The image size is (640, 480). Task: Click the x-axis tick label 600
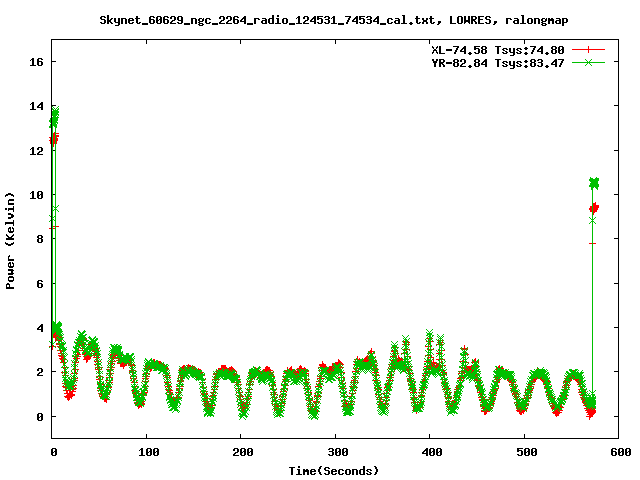coord(621,452)
